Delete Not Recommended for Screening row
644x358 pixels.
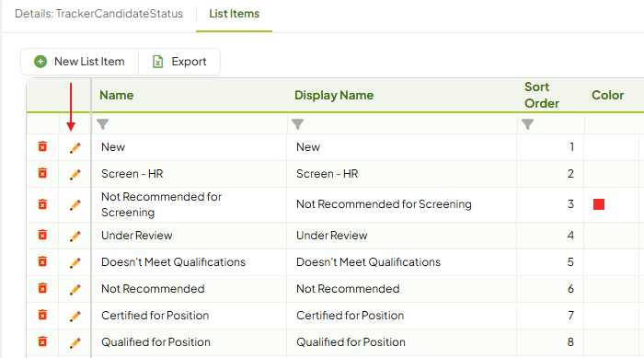tap(42, 204)
